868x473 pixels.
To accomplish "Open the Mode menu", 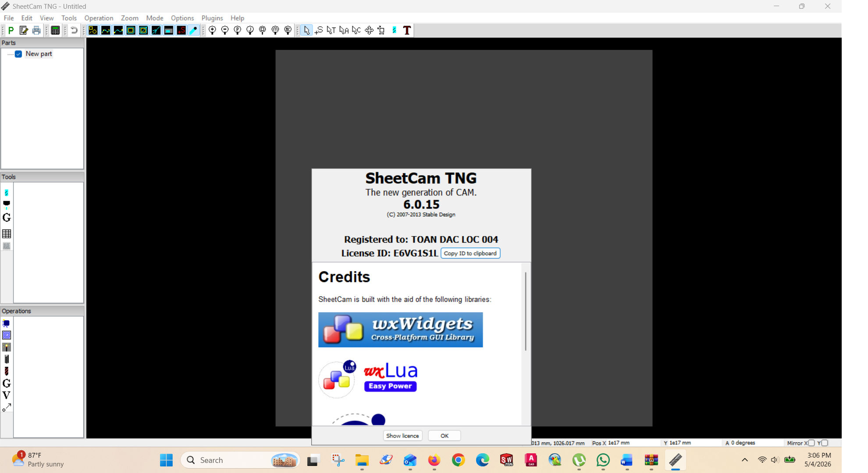I will coord(155,18).
